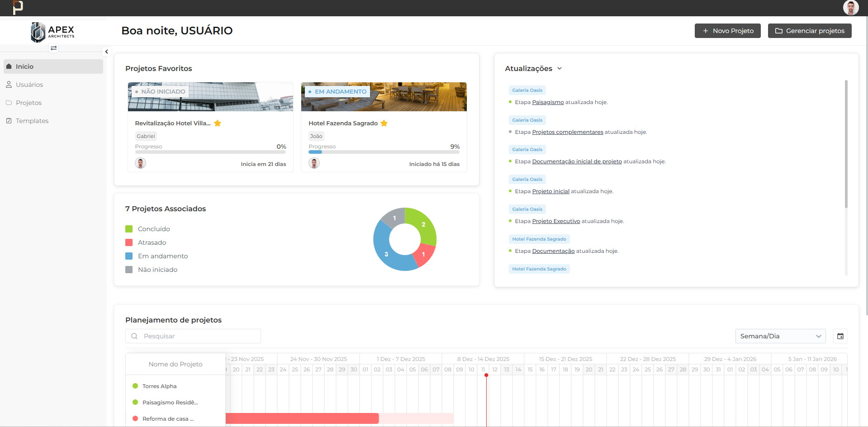
Task: Open Templates in the sidebar
Action: click(x=32, y=121)
